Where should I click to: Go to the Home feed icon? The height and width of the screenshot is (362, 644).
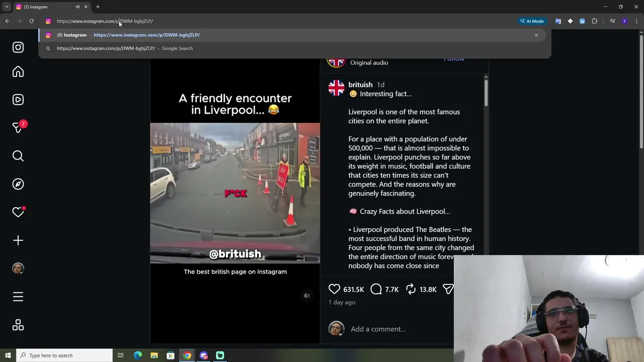click(x=18, y=72)
